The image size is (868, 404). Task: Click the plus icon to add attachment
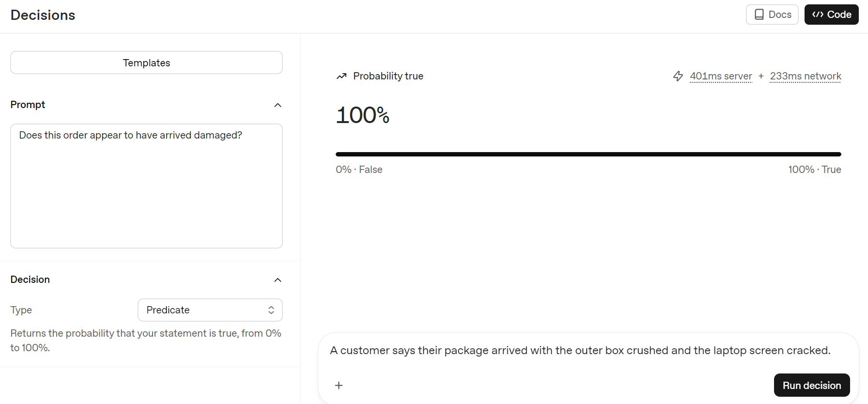[339, 386]
